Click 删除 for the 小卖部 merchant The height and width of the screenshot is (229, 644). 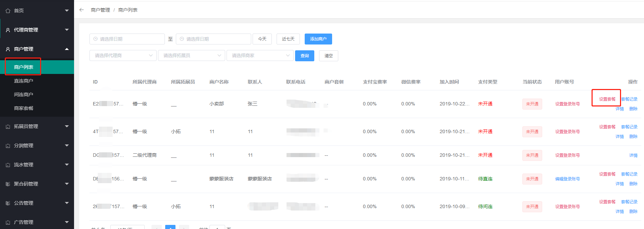[x=633, y=109]
